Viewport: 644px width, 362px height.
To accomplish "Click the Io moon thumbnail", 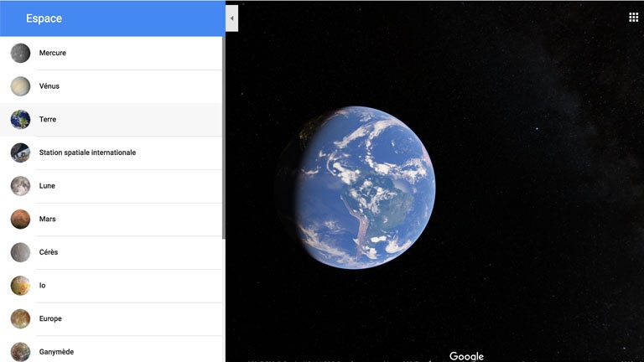I will [20, 286].
